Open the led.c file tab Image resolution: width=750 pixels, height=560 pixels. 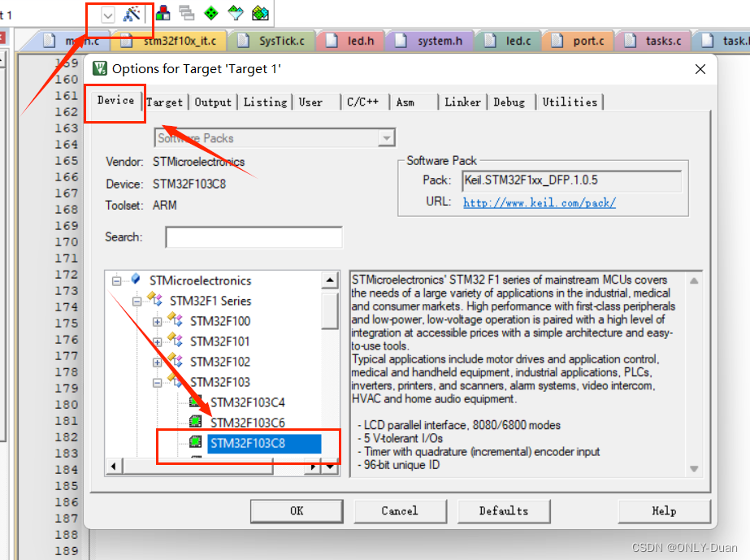click(509, 41)
